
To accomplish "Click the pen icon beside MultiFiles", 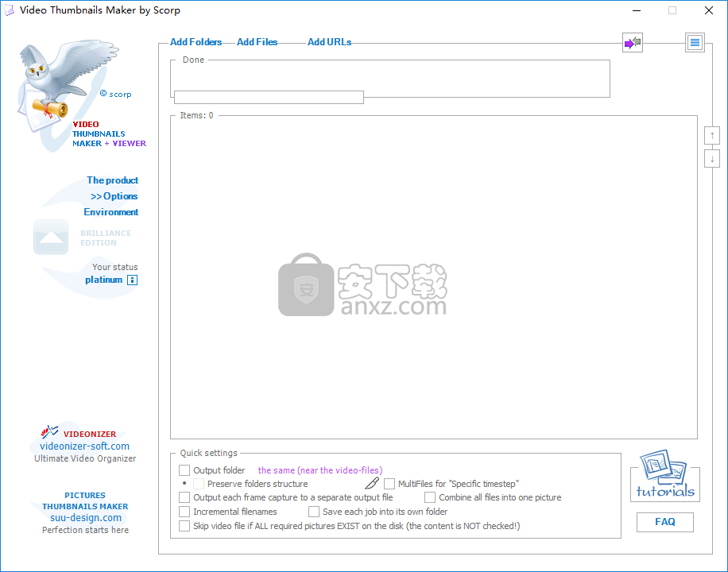I will (x=372, y=483).
